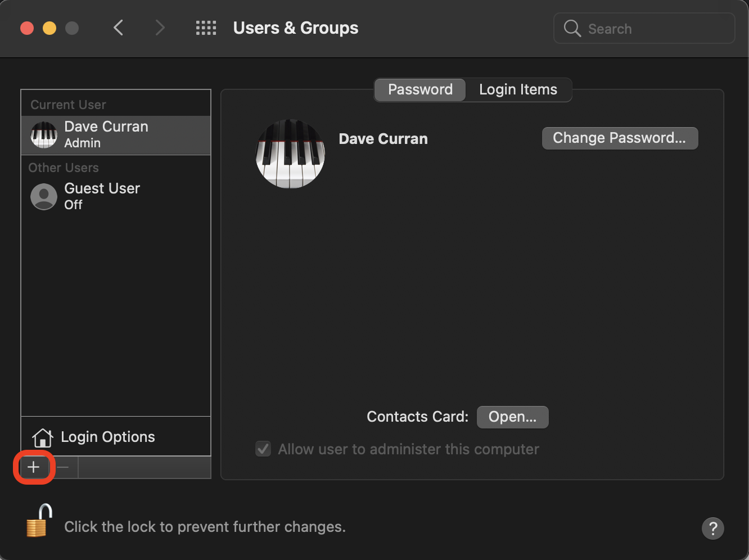Viewport: 749px width, 560px height.
Task: Click the Login Options house icon
Action: point(43,437)
